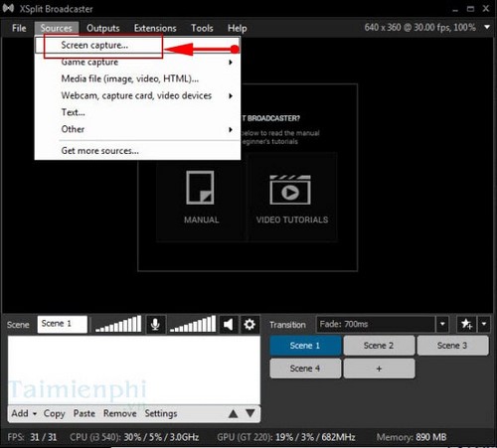The image size is (497, 448).
Task: Move source up with the up arrow
Action: click(234, 413)
